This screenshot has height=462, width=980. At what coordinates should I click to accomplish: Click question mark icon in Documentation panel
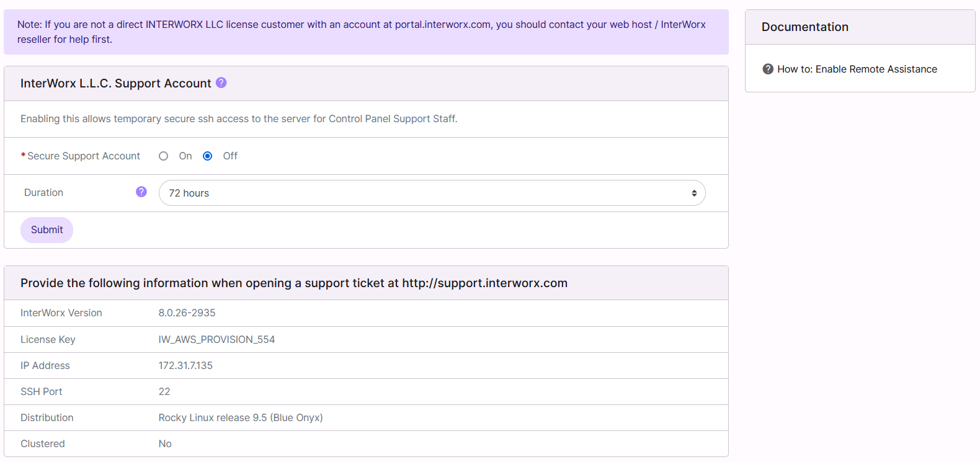pyautogui.click(x=768, y=69)
